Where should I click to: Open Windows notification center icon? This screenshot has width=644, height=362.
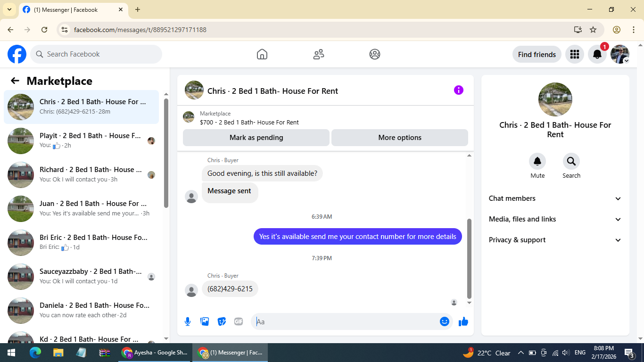click(629, 353)
